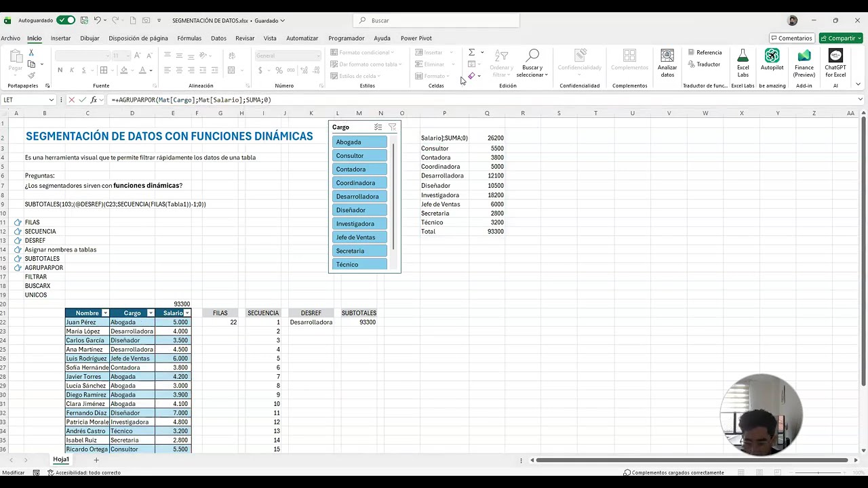
Task: Click the Cut scissors icon
Action: (x=31, y=53)
